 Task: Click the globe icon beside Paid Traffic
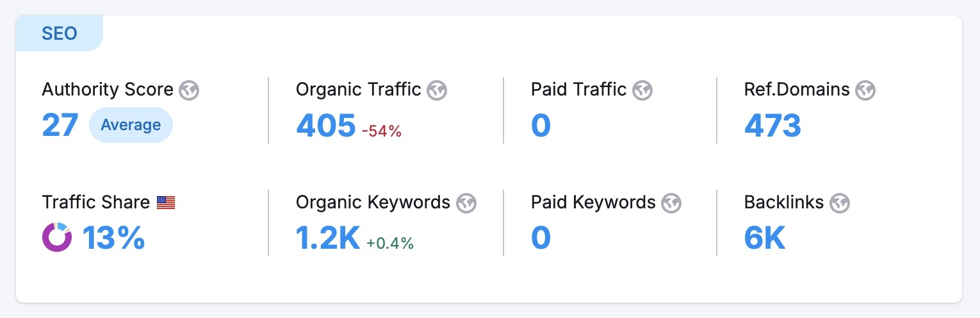coord(642,90)
